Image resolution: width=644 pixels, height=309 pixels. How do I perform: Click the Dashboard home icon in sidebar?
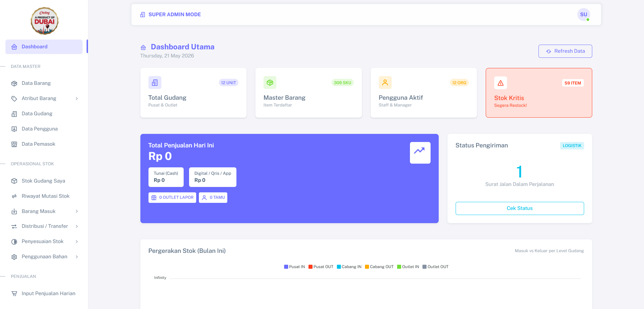pyautogui.click(x=14, y=47)
